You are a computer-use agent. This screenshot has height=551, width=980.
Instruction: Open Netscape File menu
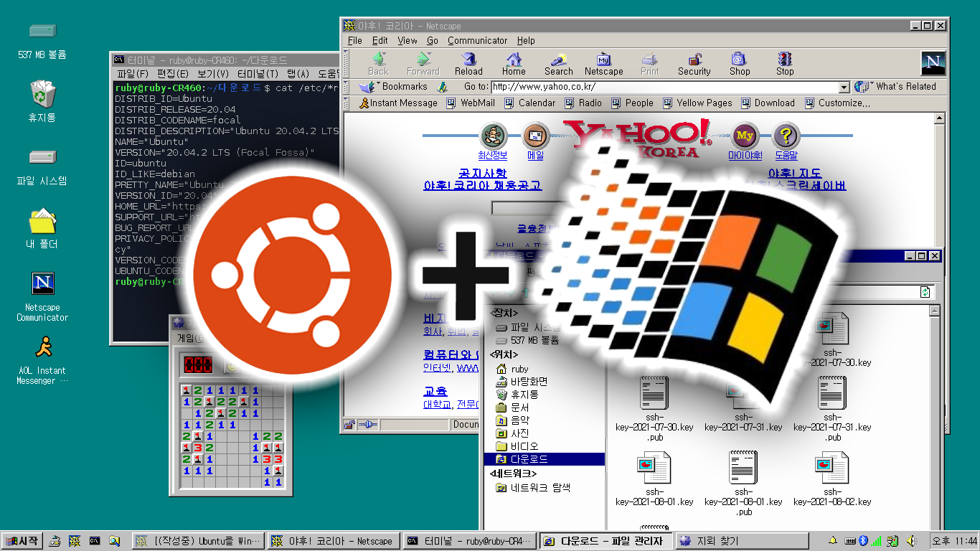pos(355,41)
